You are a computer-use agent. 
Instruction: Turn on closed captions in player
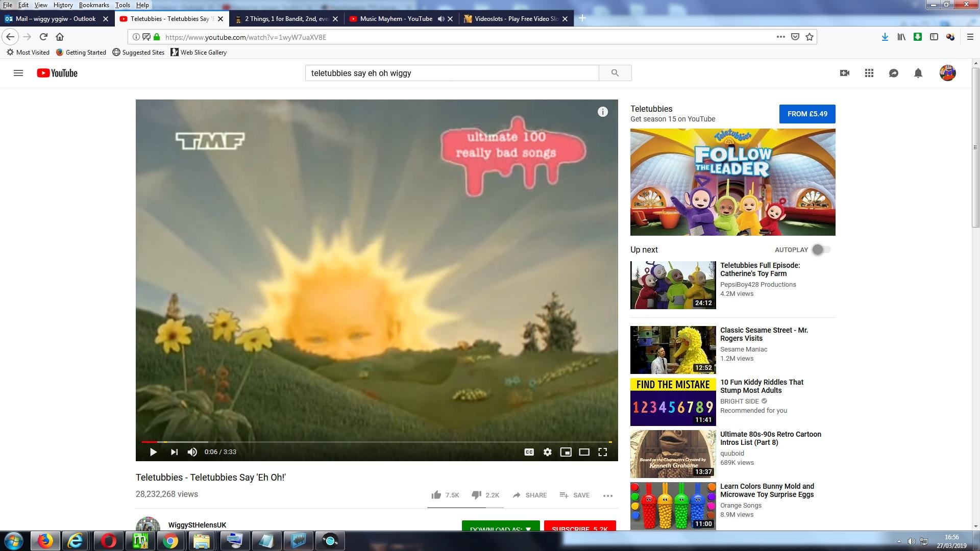(529, 452)
